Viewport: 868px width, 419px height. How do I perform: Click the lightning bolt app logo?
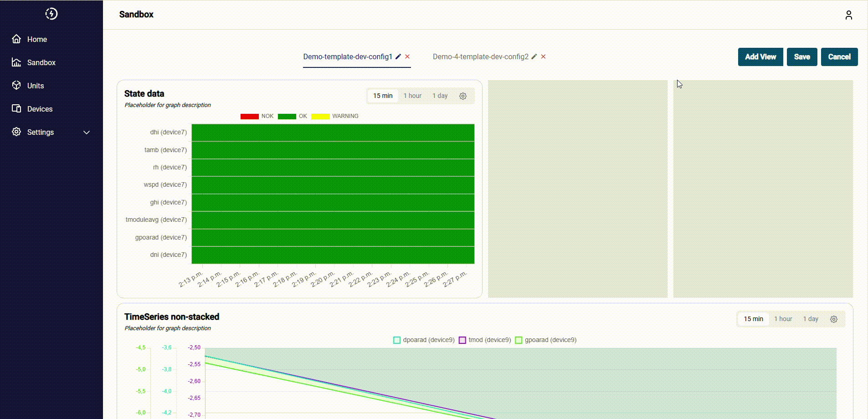[51, 14]
